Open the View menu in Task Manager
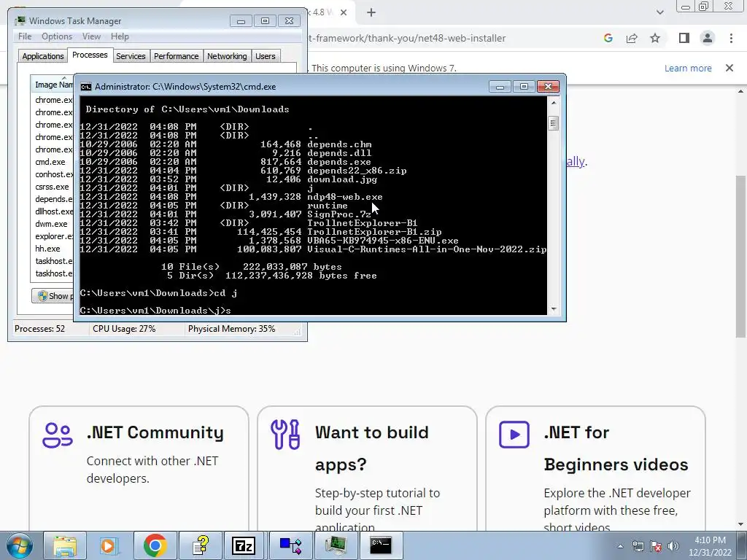 tap(91, 36)
